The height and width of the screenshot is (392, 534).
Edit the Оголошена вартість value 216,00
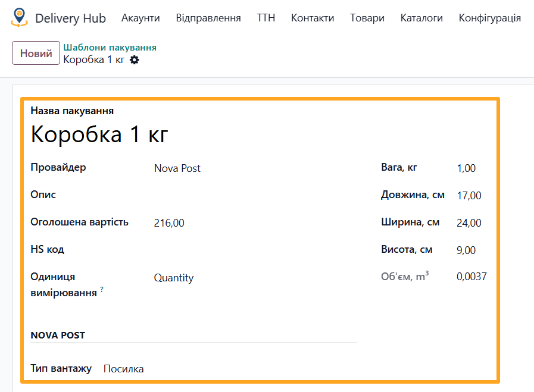[169, 223]
